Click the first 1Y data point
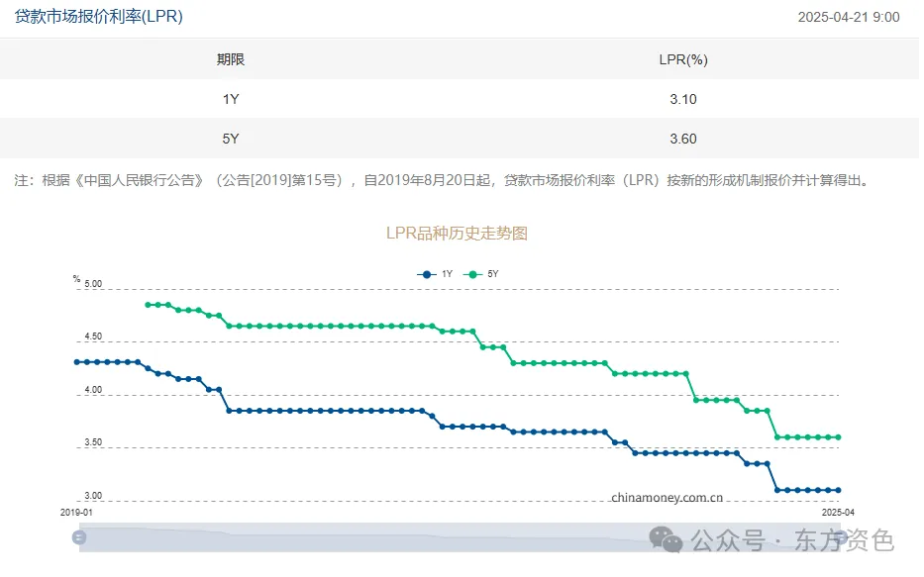This screenshot has width=924, height=577. 76,362
